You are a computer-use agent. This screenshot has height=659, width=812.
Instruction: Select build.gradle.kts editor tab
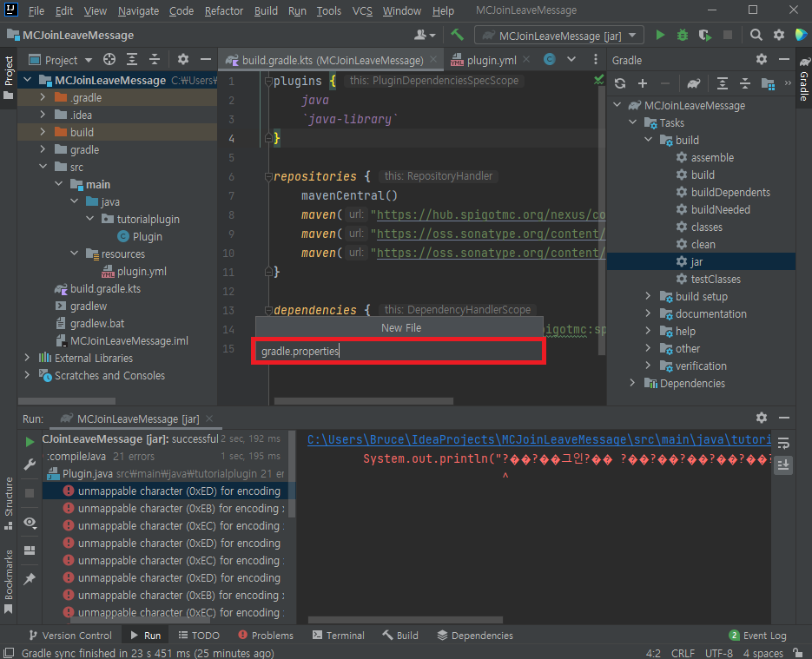(x=331, y=60)
